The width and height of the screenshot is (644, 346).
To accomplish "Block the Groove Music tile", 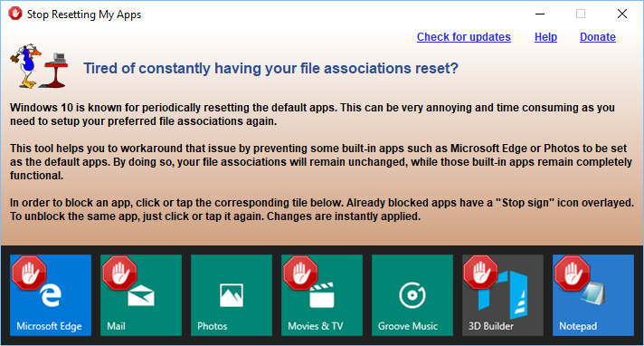I will point(412,295).
